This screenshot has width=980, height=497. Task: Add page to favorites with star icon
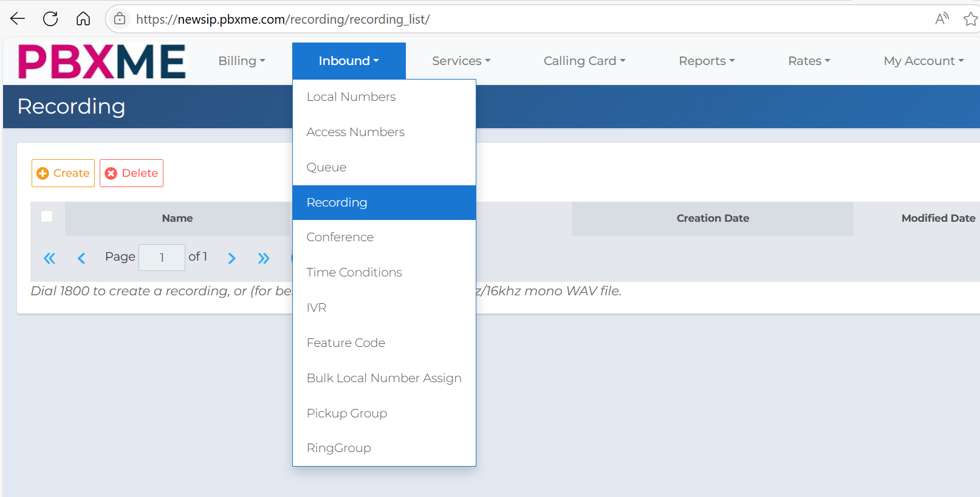coord(970,19)
